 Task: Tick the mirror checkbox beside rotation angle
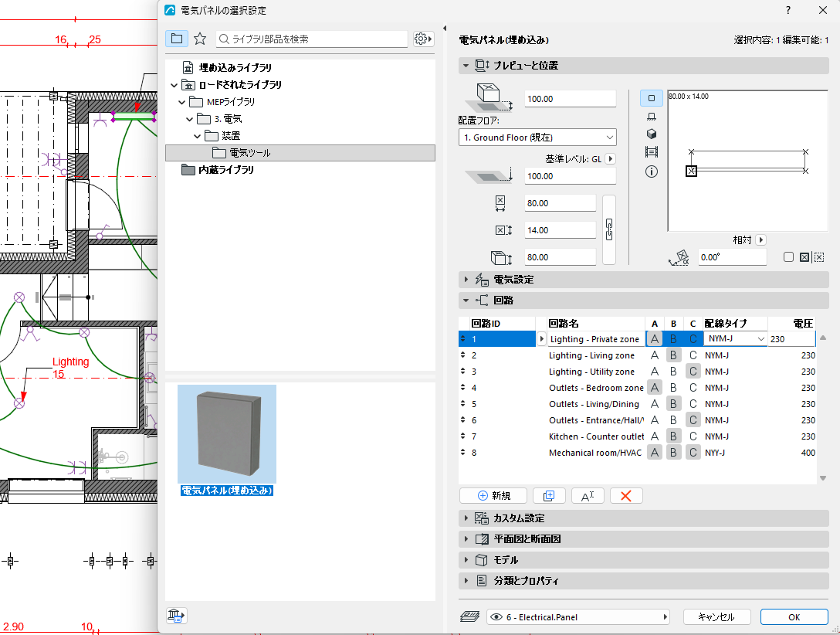(788, 257)
